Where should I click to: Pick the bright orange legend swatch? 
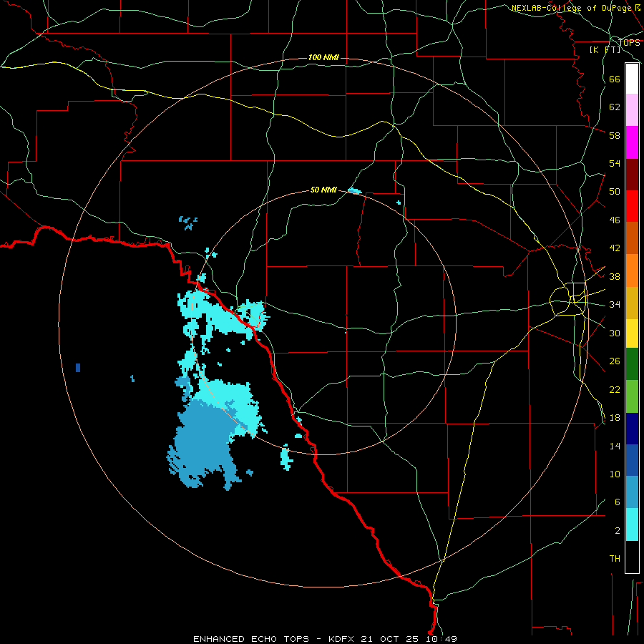coord(632,270)
